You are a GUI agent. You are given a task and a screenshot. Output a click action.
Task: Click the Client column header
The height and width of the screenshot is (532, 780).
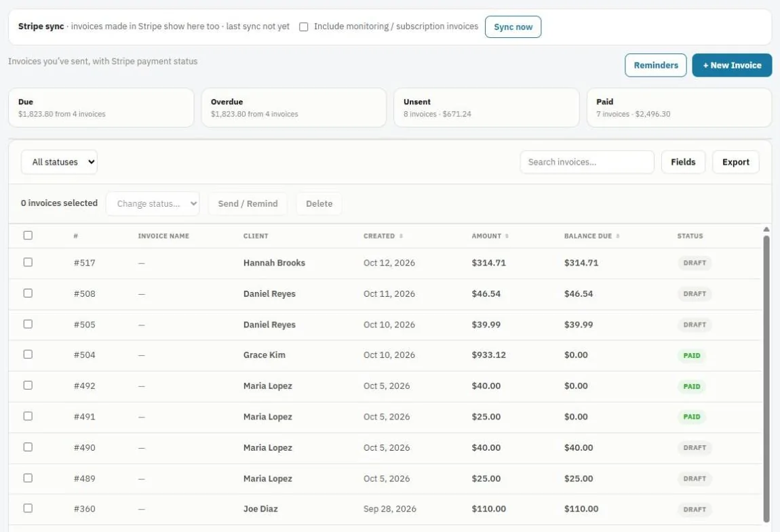coord(256,236)
